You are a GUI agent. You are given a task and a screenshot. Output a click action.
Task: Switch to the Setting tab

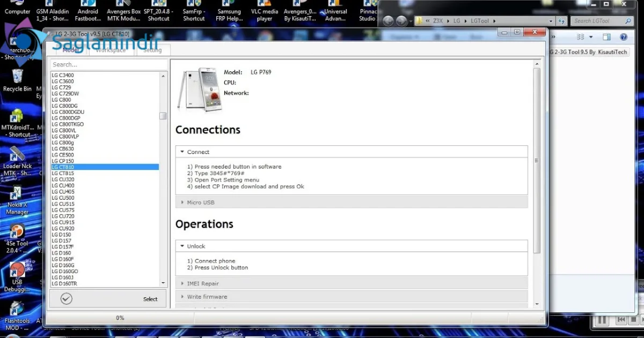(x=152, y=50)
